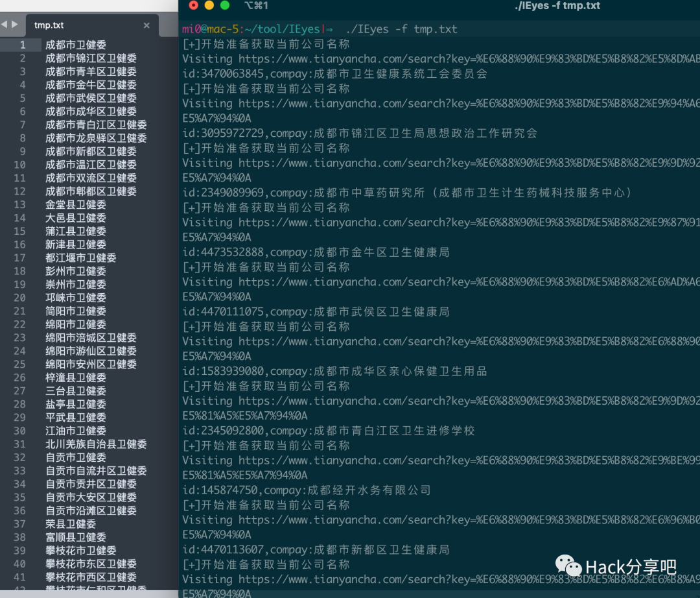Click line 15 蒲江县卫健委
Screen dimensions: 700x598
point(75,232)
